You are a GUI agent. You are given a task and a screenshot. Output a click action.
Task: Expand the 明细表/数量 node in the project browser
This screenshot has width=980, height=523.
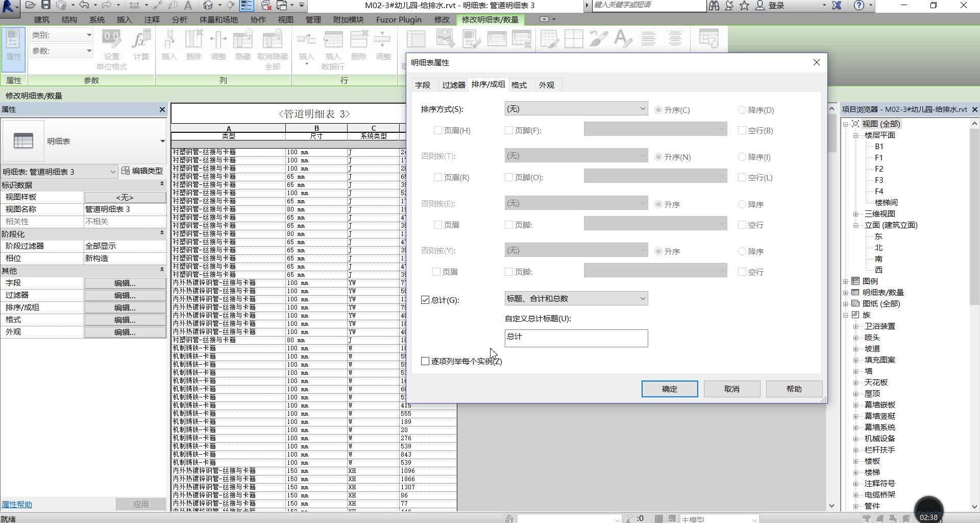pos(846,293)
